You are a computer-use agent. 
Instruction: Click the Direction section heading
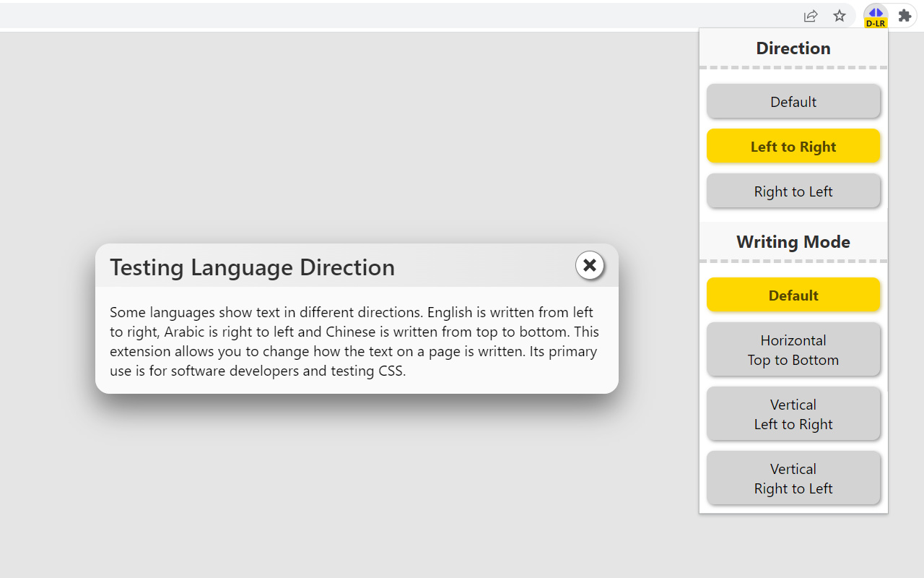pos(793,48)
